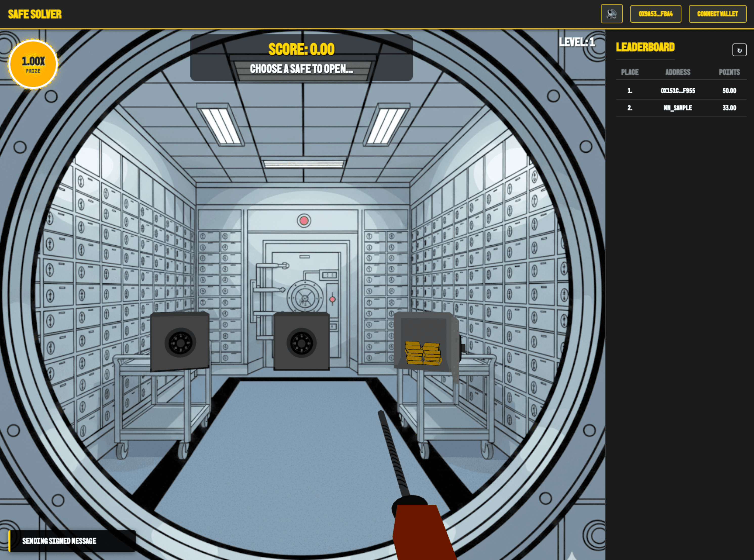
Task: Click the 1.00X prize badge
Action: [33, 64]
